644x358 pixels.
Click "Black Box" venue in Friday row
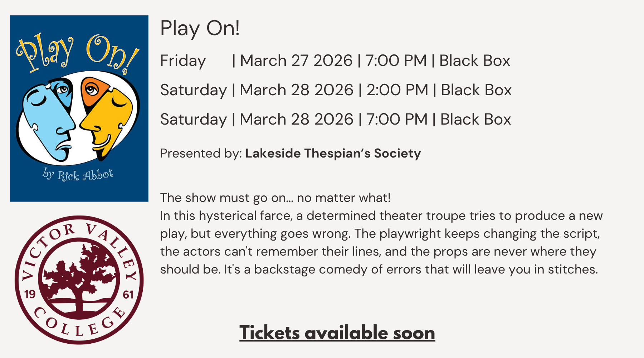coord(474,61)
